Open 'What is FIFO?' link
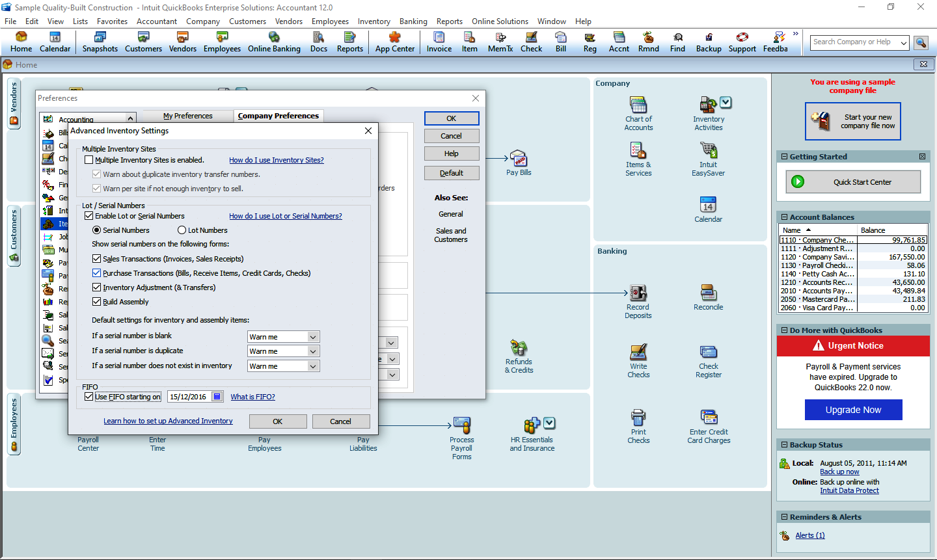937x560 pixels. [252, 397]
